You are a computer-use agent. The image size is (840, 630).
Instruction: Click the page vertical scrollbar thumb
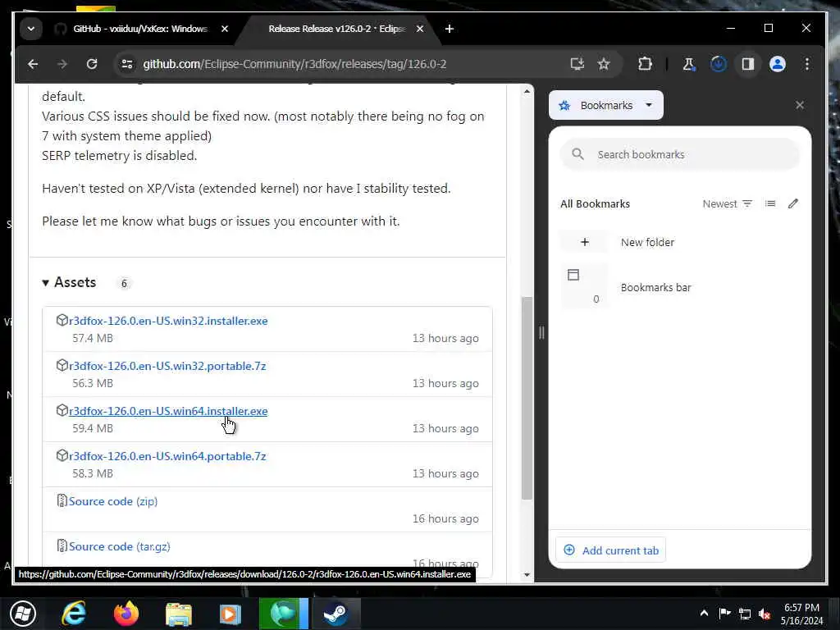[x=527, y=398]
